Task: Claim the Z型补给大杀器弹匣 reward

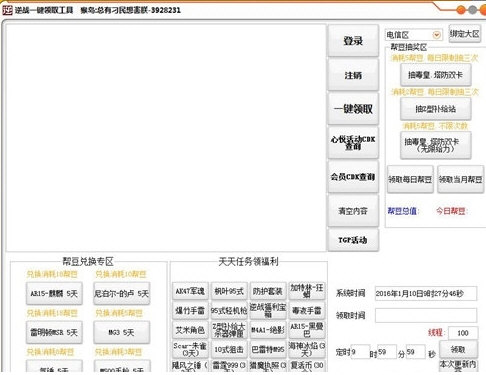Action: (229, 330)
